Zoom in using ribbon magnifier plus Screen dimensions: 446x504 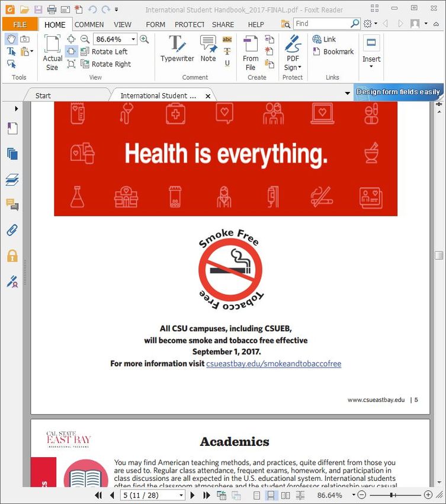[145, 39]
